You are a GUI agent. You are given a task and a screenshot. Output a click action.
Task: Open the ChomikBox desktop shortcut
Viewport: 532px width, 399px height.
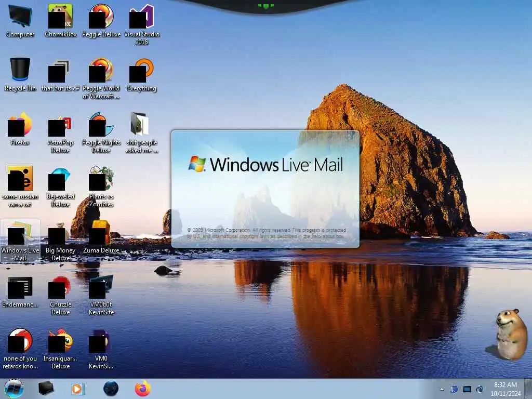pyautogui.click(x=60, y=21)
